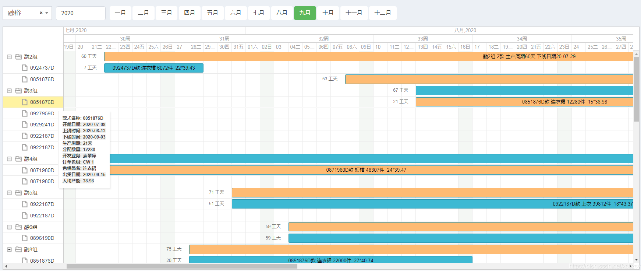Collapse the 融6组 group
Viewport: 644px width, 273px height.
point(10,227)
